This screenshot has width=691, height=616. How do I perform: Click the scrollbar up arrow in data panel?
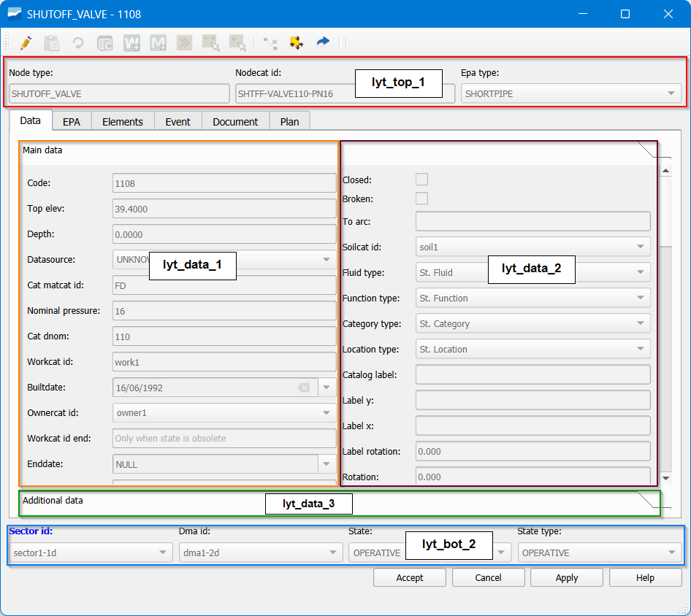pos(666,170)
